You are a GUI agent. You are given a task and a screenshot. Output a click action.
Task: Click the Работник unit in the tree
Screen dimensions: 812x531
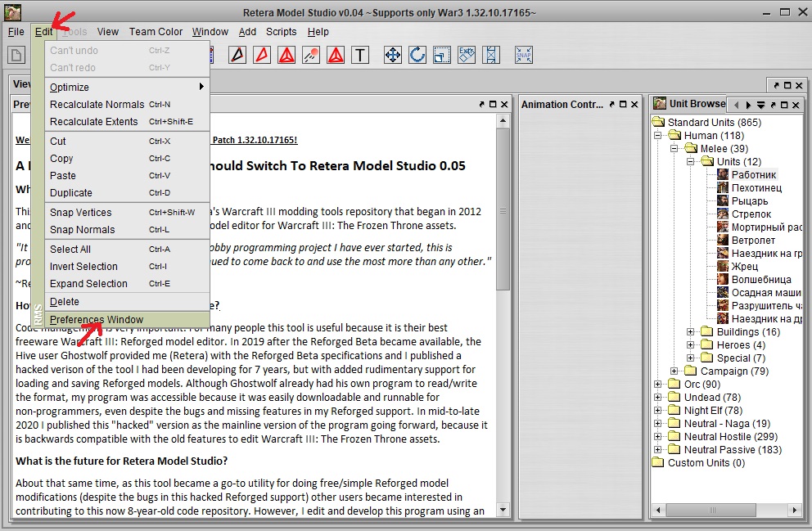pos(753,174)
